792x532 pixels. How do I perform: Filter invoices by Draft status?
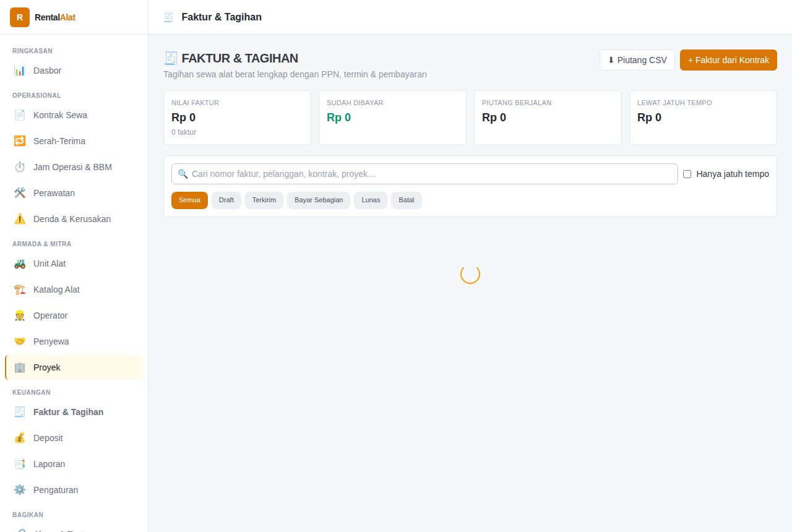click(226, 200)
